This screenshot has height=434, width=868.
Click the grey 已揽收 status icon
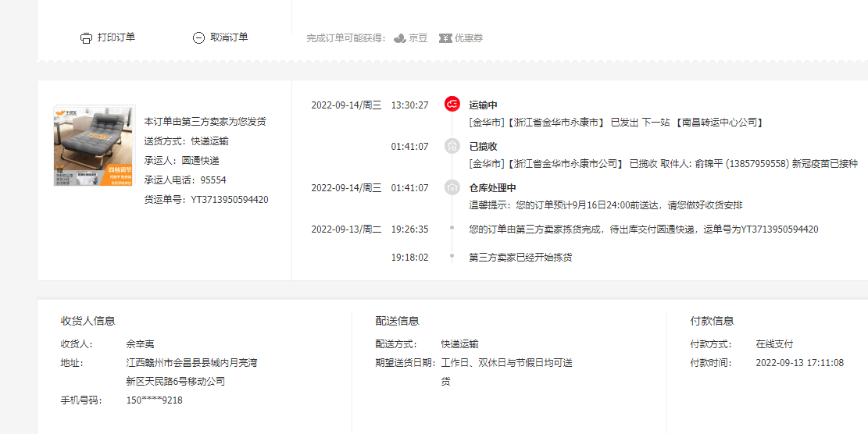pyautogui.click(x=452, y=146)
